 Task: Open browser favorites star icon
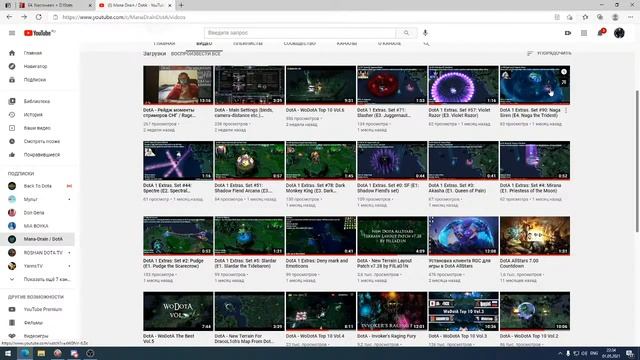tap(585, 17)
